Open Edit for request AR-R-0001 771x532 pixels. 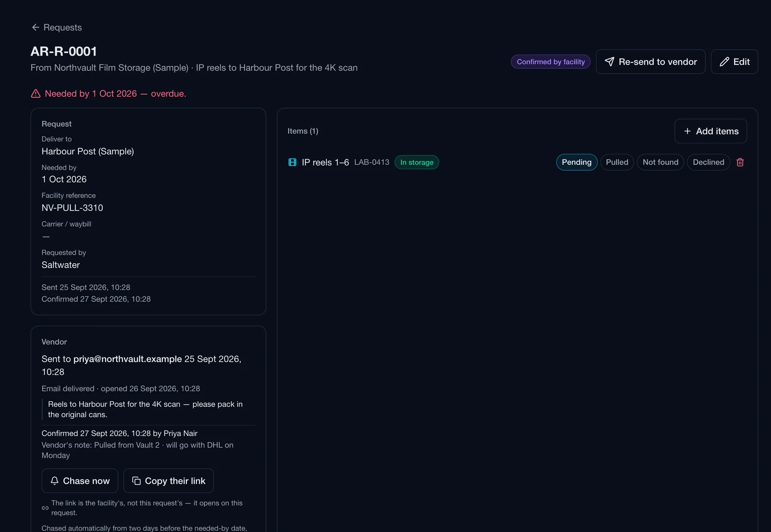tap(734, 62)
